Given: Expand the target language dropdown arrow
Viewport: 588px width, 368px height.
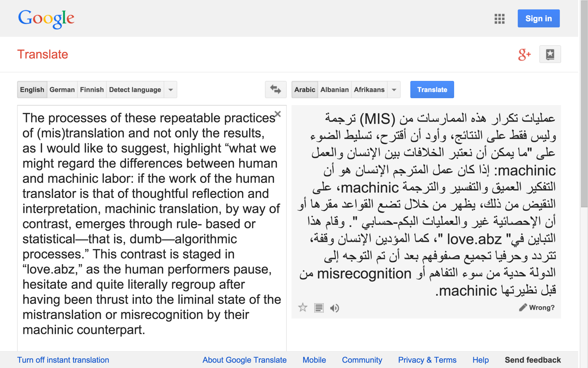Looking at the screenshot, I should tap(394, 90).
